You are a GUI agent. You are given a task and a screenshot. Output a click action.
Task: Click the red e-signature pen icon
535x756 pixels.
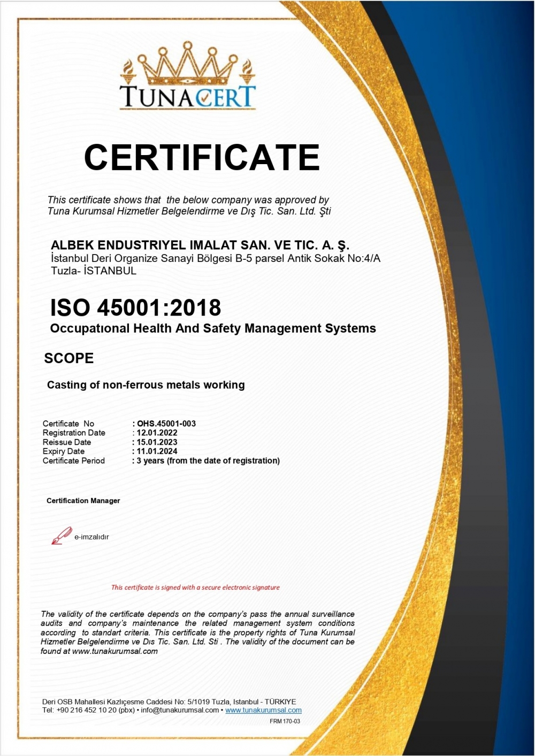click(61, 535)
